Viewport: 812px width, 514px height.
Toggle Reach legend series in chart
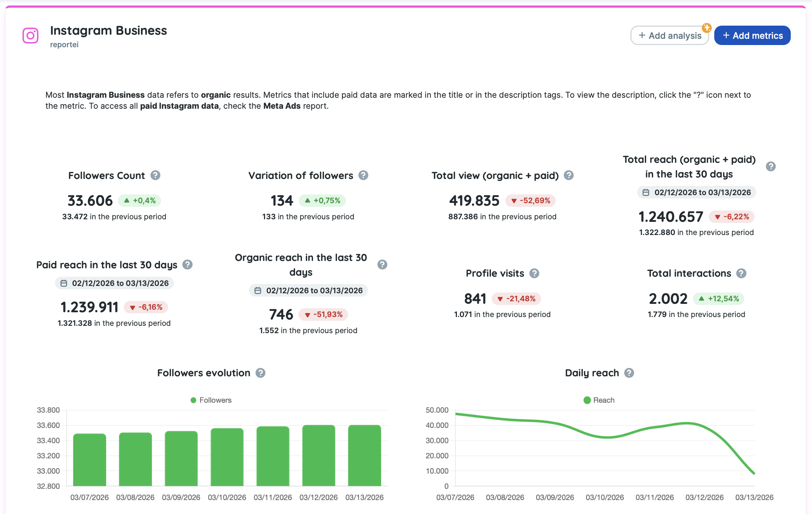599,400
